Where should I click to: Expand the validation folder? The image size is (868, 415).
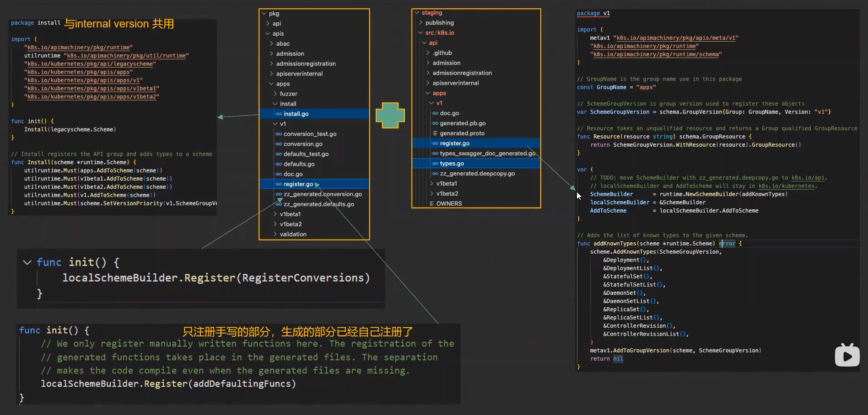pos(275,234)
